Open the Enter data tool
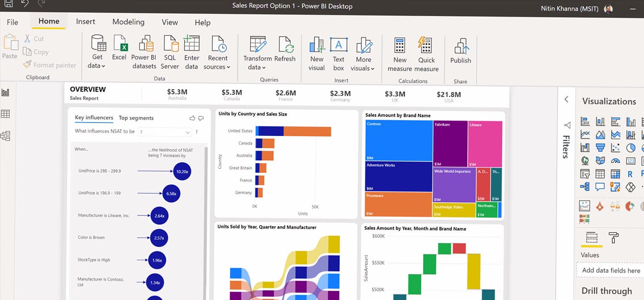 (191, 52)
